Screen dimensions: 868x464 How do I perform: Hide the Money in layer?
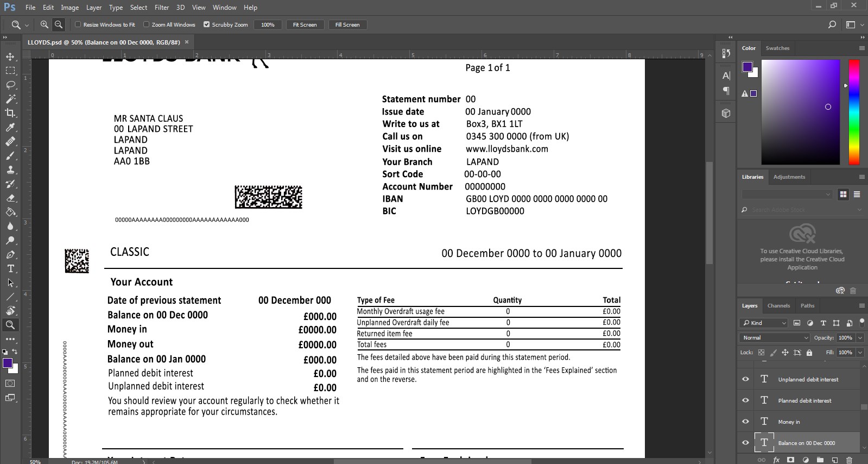(x=745, y=422)
